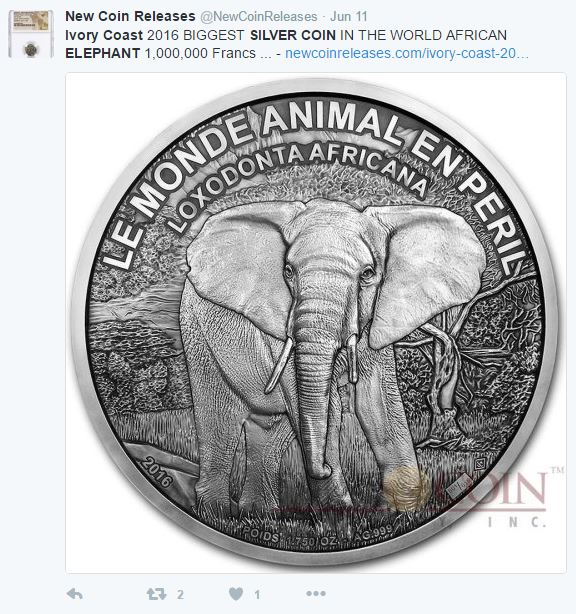576x614 pixels.
Task: Reply to the tweet with arrow icon
Action: (x=74, y=594)
